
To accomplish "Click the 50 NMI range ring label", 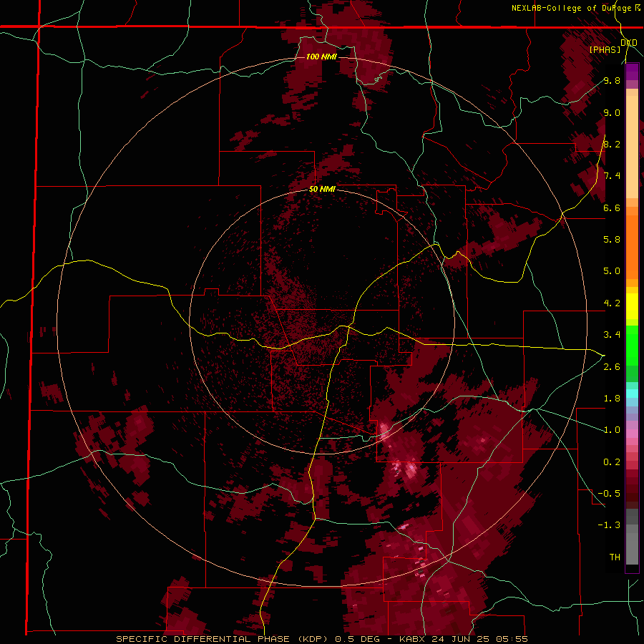I will pyautogui.click(x=322, y=190).
